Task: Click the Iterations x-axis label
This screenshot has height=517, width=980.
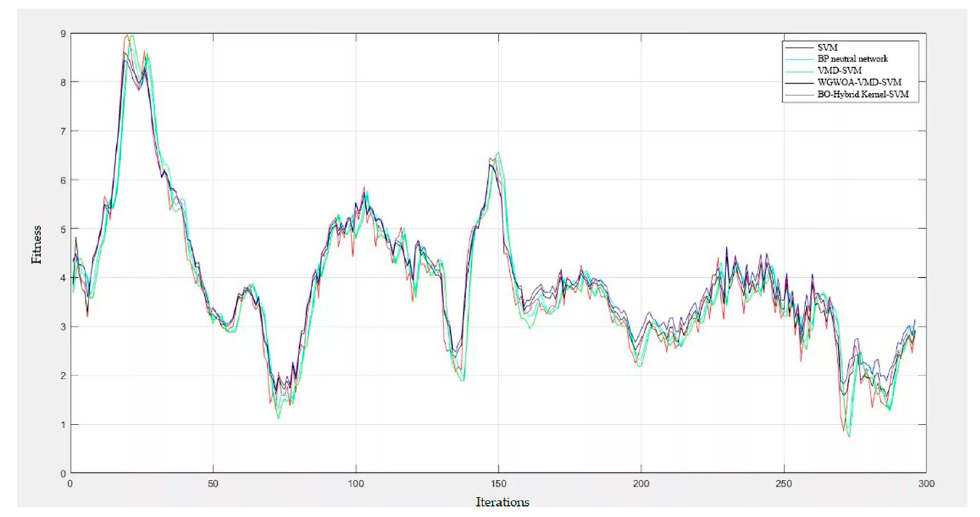Action: (x=502, y=502)
